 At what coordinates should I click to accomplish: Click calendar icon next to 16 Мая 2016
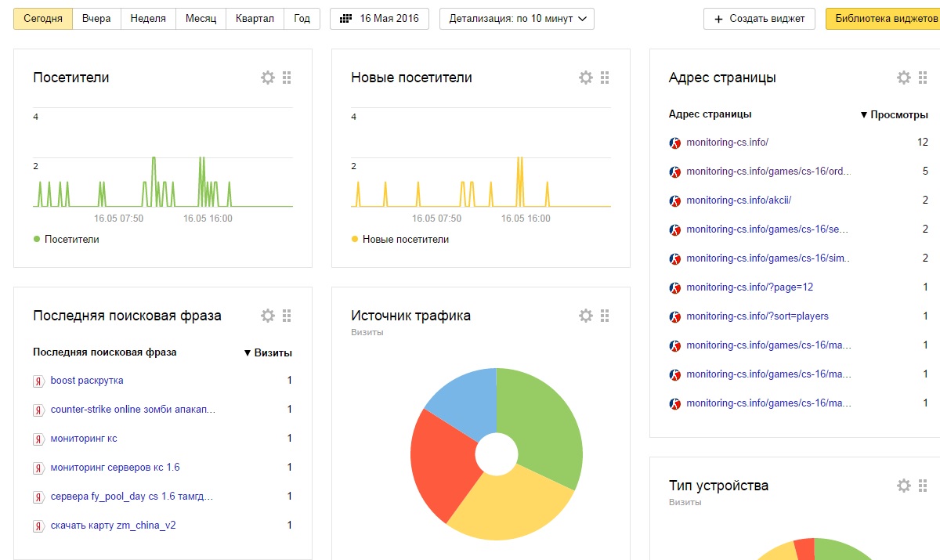pos(345,19)
